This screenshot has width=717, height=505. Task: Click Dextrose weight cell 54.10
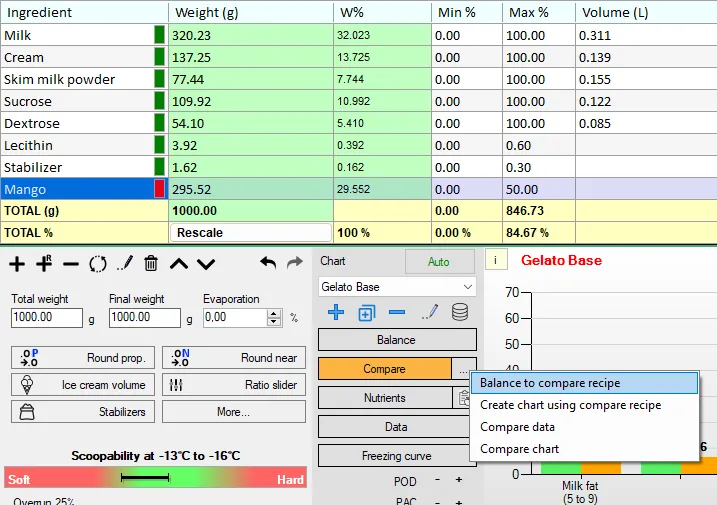tap(251, 123)
